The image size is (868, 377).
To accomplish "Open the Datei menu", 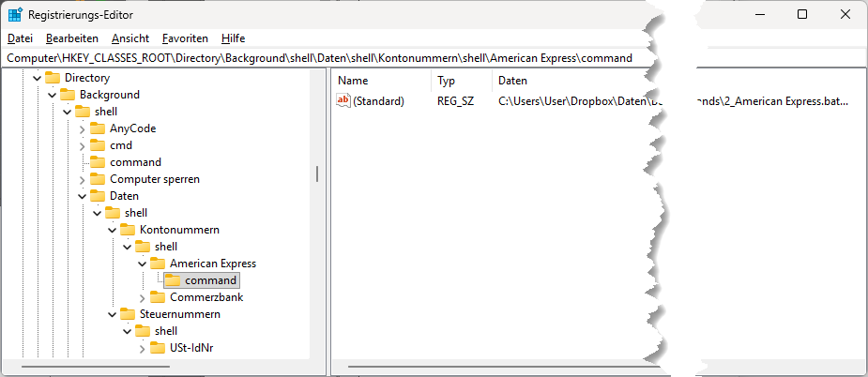I will (20, 38).
